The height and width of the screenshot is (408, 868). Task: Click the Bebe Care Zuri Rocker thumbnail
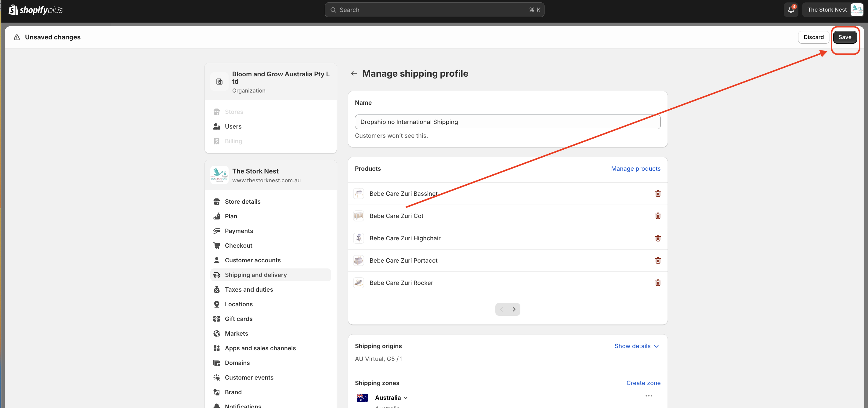pos(359,282)
